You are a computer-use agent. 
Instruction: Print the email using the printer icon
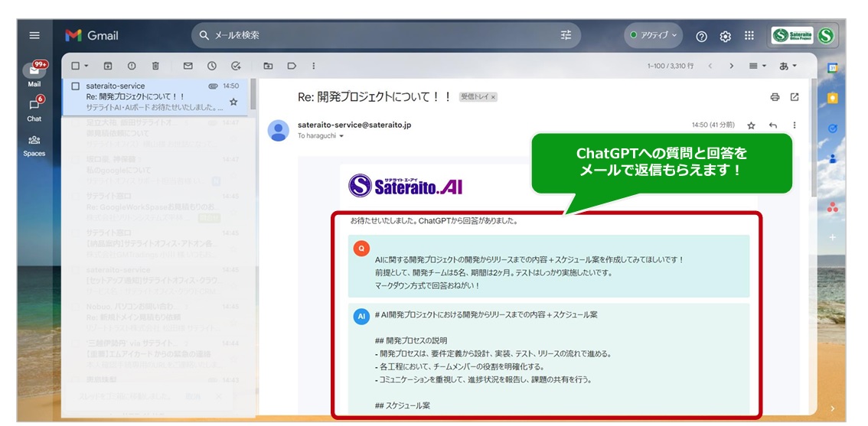[x=775, y=97]
